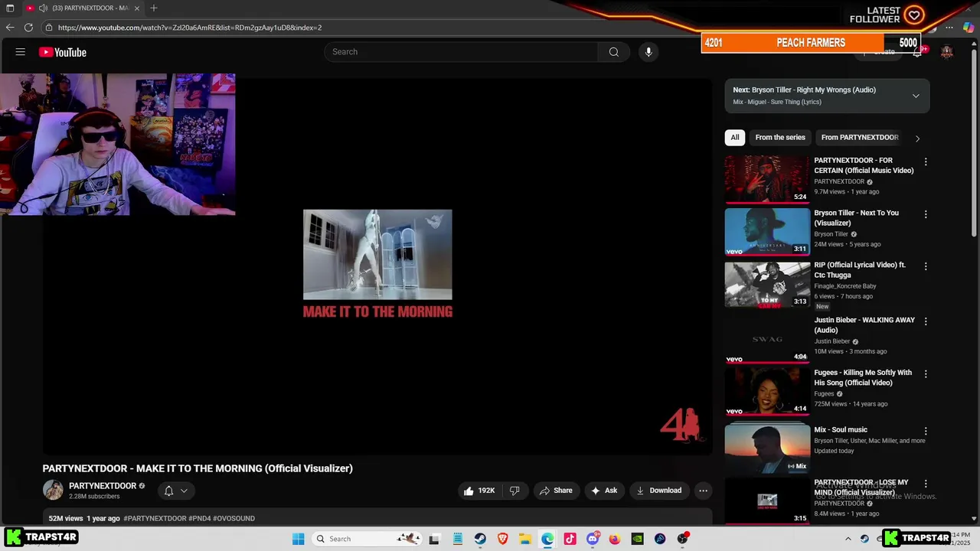Open options for Next To You video
The image size is (980, 551).
[926, 214]
